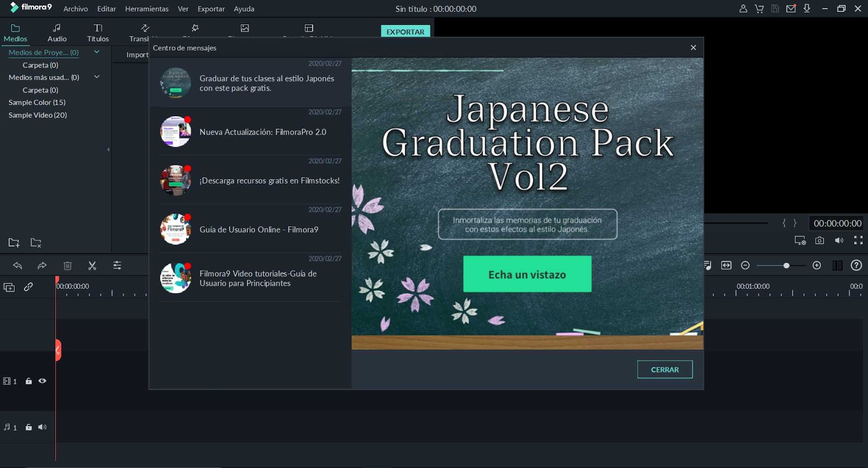Click the audio mixer icon

coord(708,265)
